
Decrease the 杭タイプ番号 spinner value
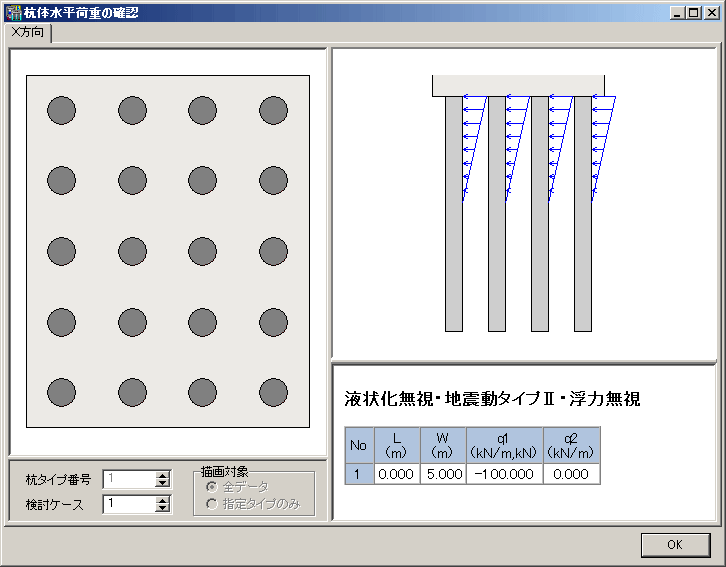[162, 483]
